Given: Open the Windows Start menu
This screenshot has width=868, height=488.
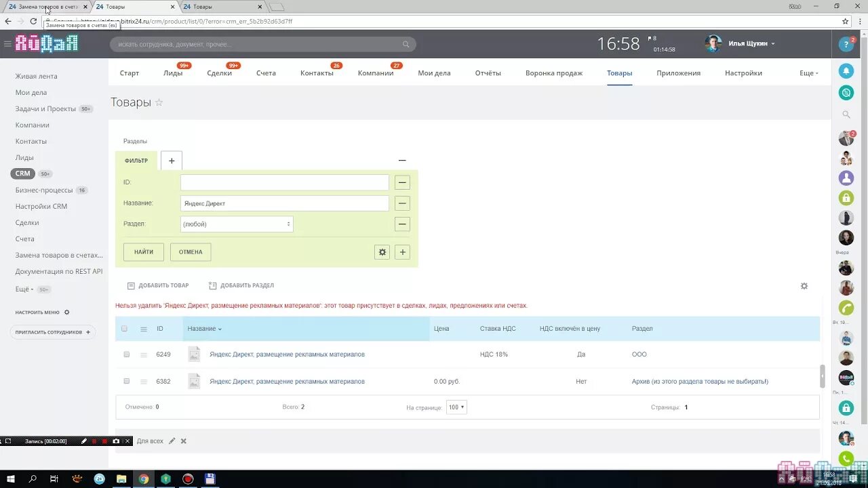Looking at the screenshot, I should point(12,479).
